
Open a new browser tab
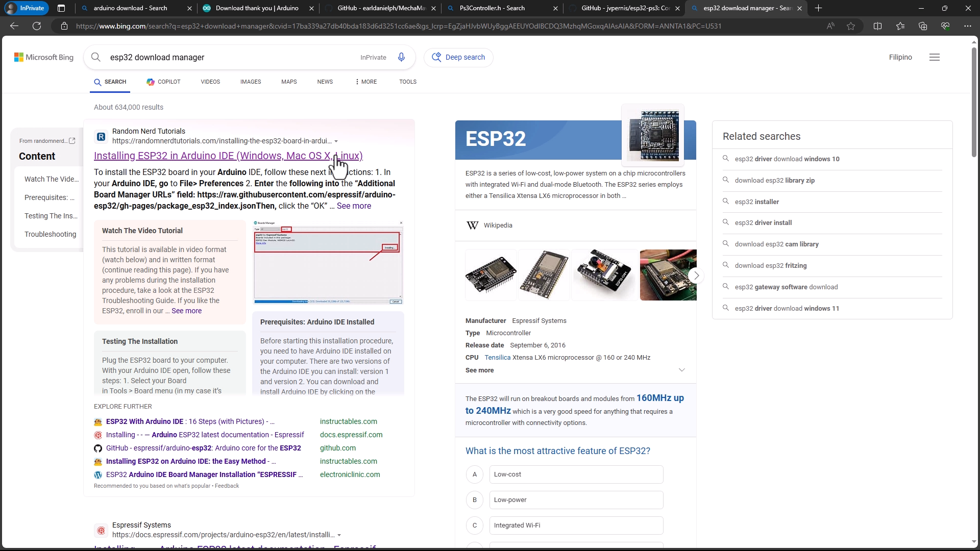[x=818, y=8]
